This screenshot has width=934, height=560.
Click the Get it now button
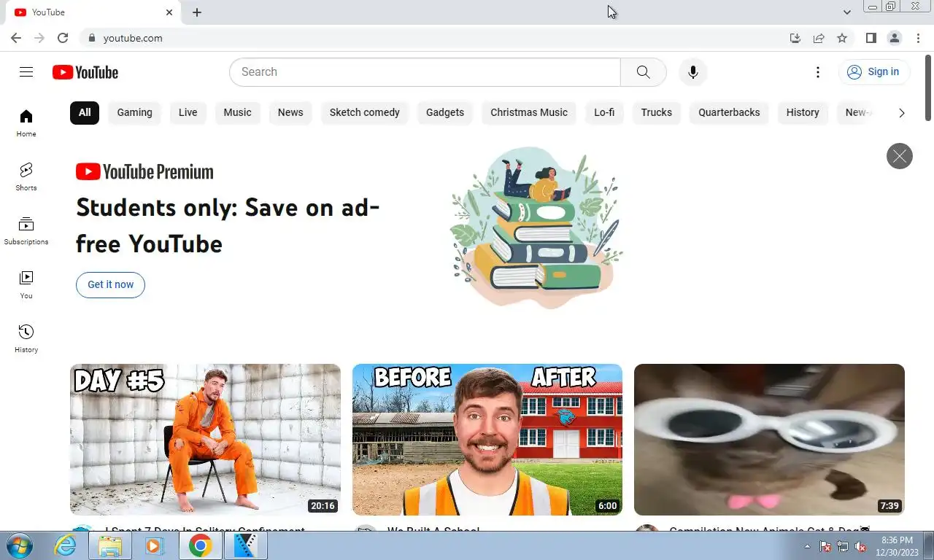click(110, 284)
